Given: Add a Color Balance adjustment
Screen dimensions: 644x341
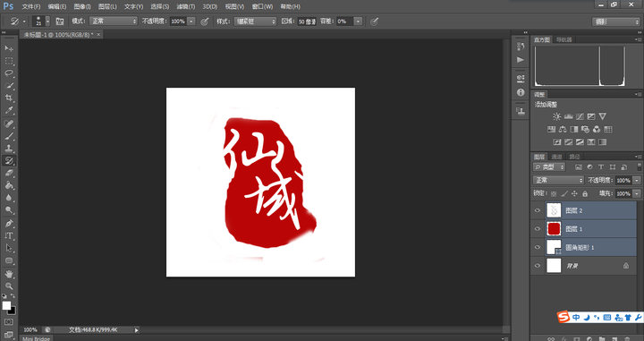Looking at the screenshot, I should (563, 130).
